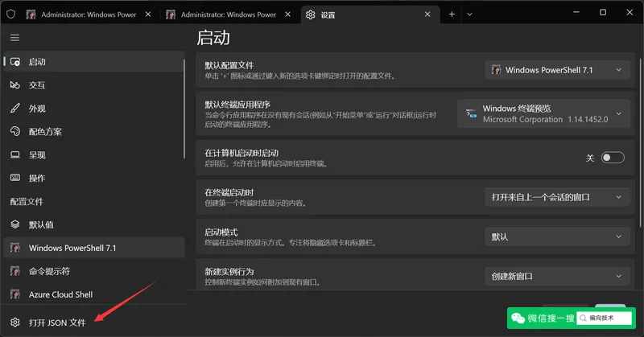Image resolution: width=644 pixels, height=337 pixels.
Task: Open a new tab with the plus button
Action: tap(452, 14)
